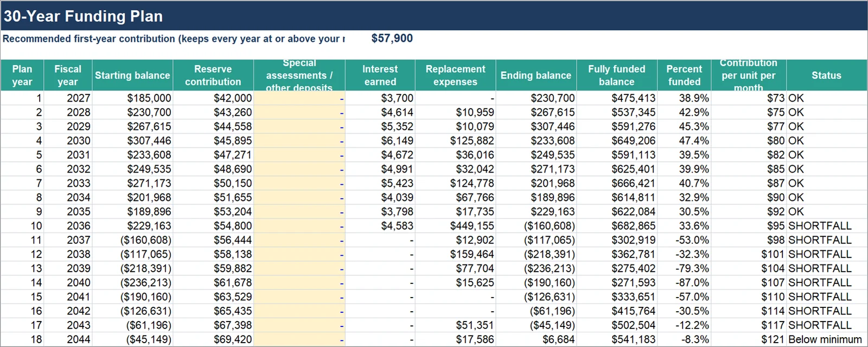This screenshot has height=347, width=868.
Task: Select the special assessments input for 2036
Action: [299, 226]
